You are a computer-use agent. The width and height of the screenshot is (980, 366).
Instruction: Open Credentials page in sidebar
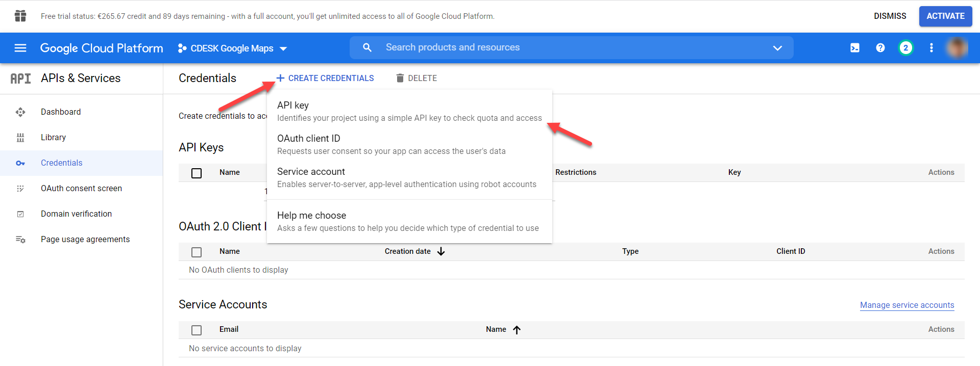click(82, 163)
